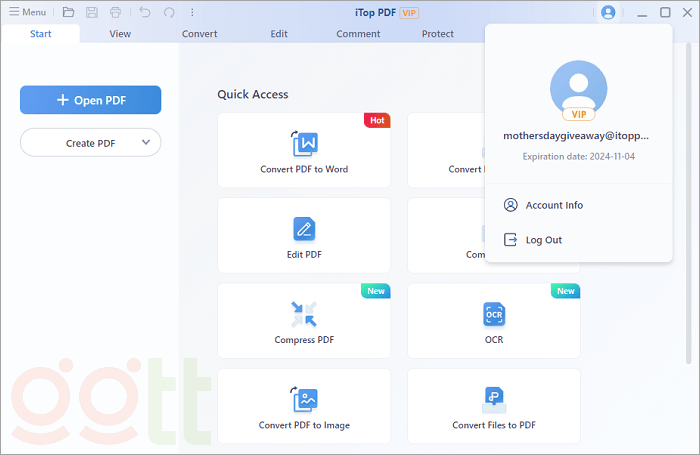The width and height of the screenshot is (700, 455).
Task: Expand the Create PDF dropdown
Action: pos(146,143)
